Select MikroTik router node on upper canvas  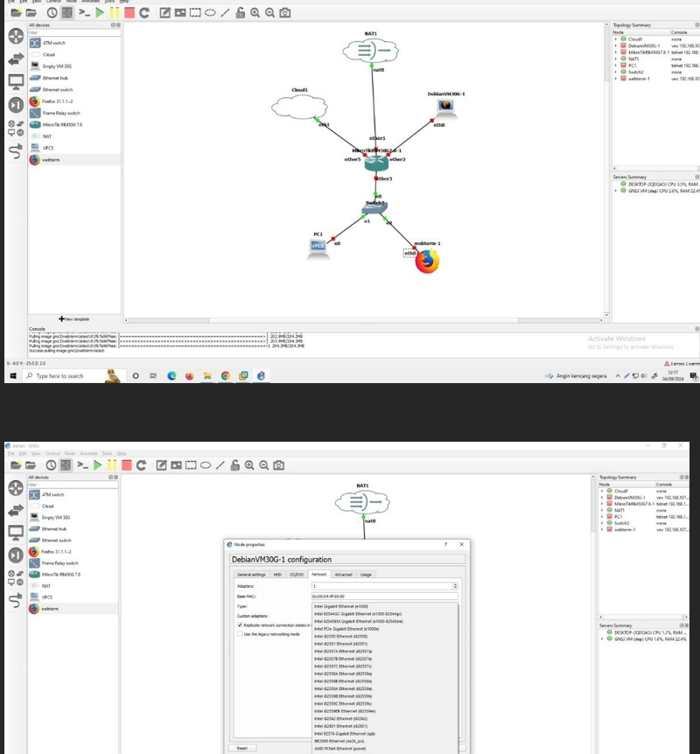click(x=376, y=163)
